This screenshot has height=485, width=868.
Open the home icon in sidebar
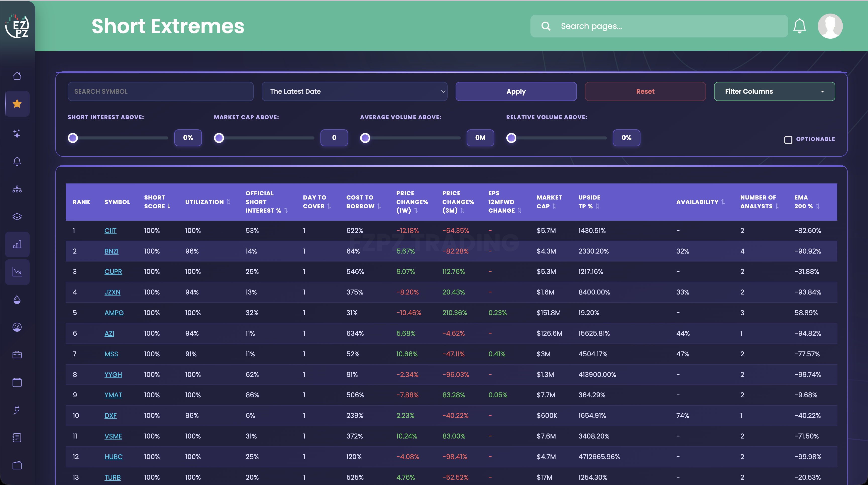17,76
